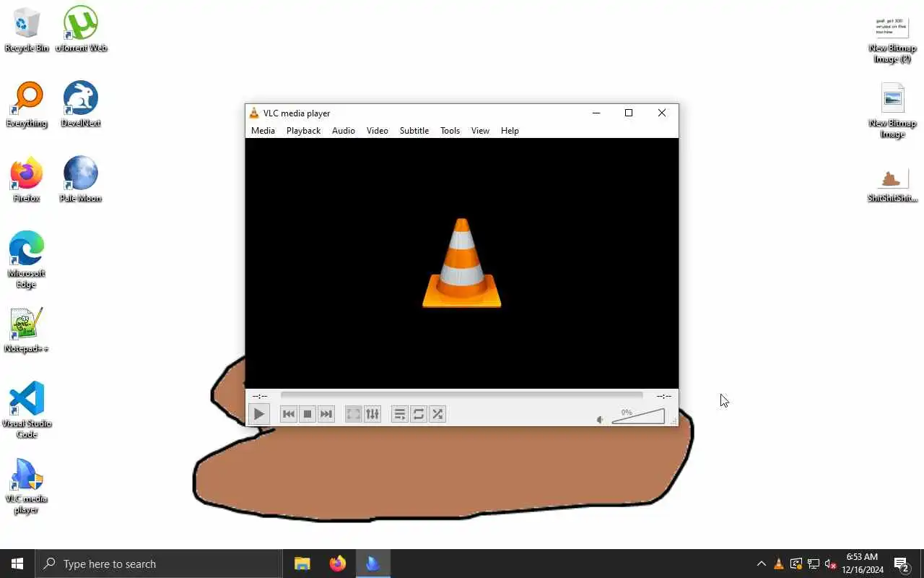924x578 pixels.
Task: Minimize the VLC window
Action: click(596, 113)
